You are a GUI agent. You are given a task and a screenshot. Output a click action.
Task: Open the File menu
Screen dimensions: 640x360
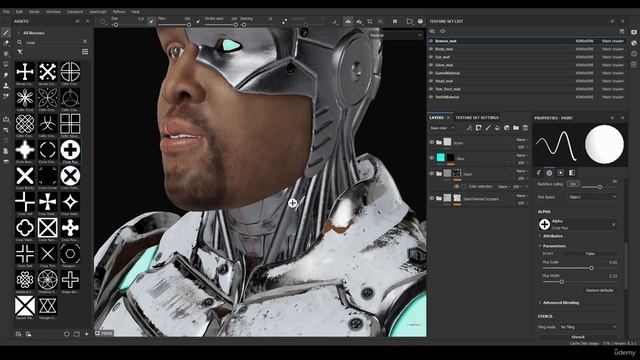point(6,12)
